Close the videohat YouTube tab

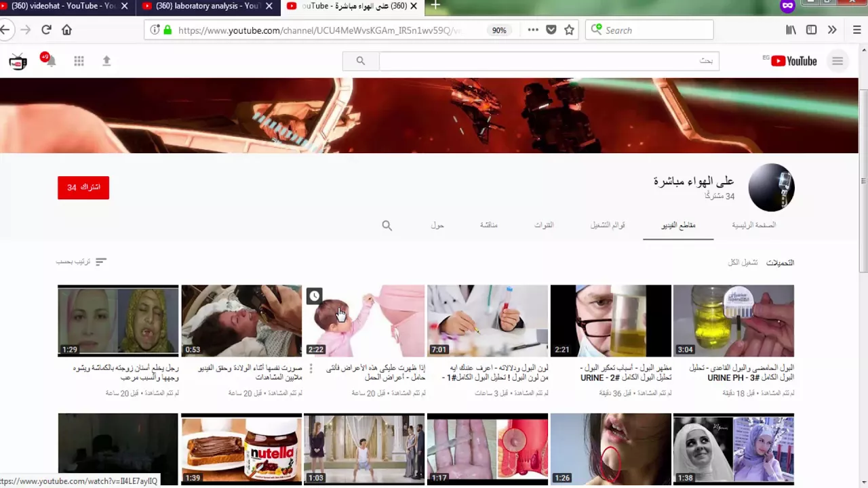click(124, 6)
